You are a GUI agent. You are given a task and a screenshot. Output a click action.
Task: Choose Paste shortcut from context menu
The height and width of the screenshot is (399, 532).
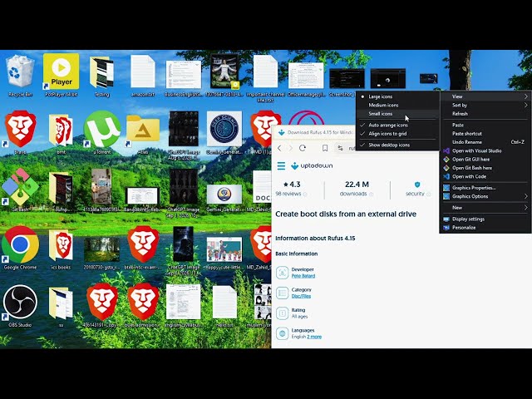click(x=485, y=133)
